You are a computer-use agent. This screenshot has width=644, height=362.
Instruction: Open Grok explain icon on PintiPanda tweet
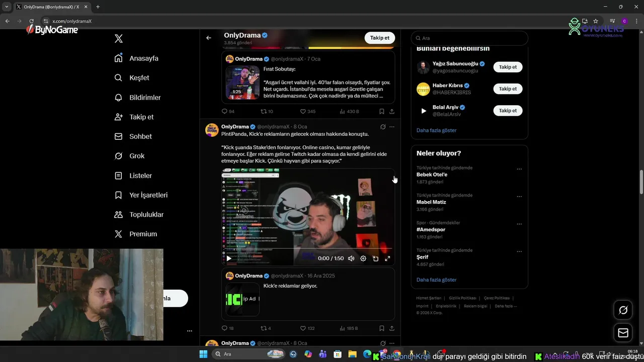383,127
